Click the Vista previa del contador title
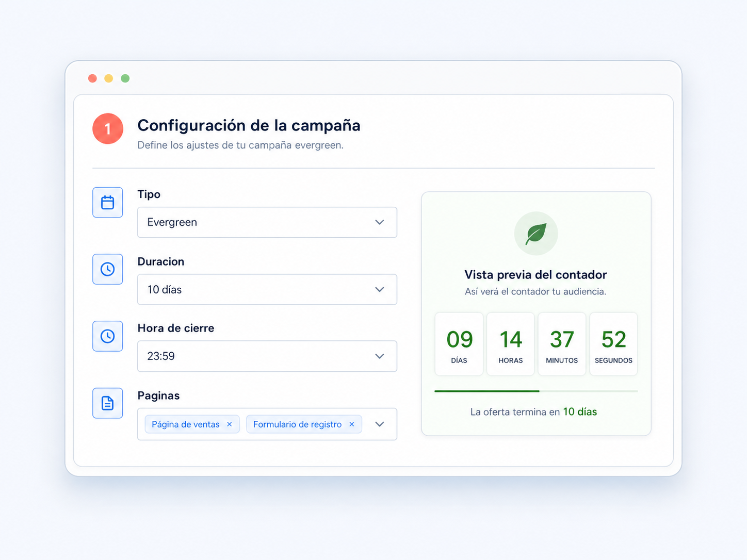747x560 pixels. point(535,274)
